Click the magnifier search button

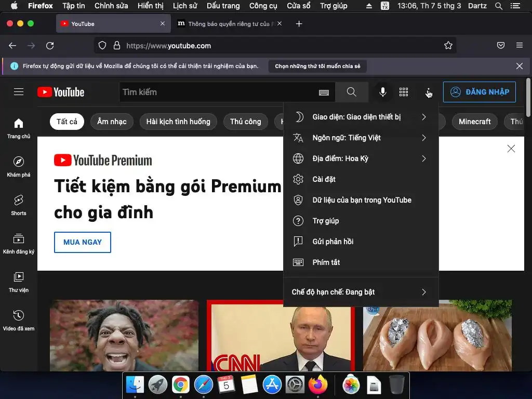coord(352,92)
